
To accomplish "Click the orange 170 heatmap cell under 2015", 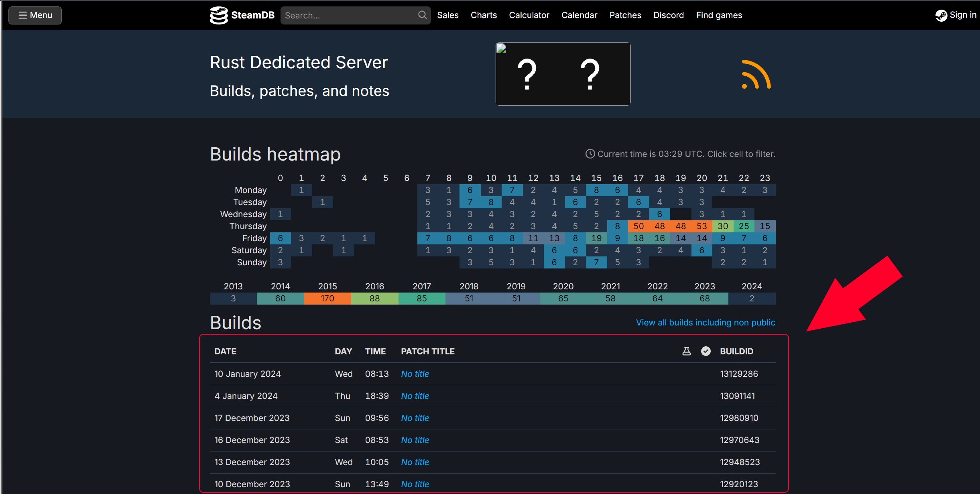I will pos(327,298).
